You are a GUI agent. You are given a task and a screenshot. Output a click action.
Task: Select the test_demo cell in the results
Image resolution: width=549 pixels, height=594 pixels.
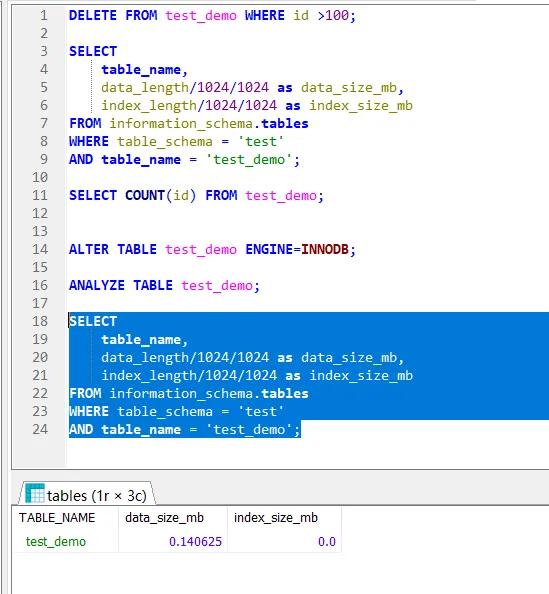point(56,541)
